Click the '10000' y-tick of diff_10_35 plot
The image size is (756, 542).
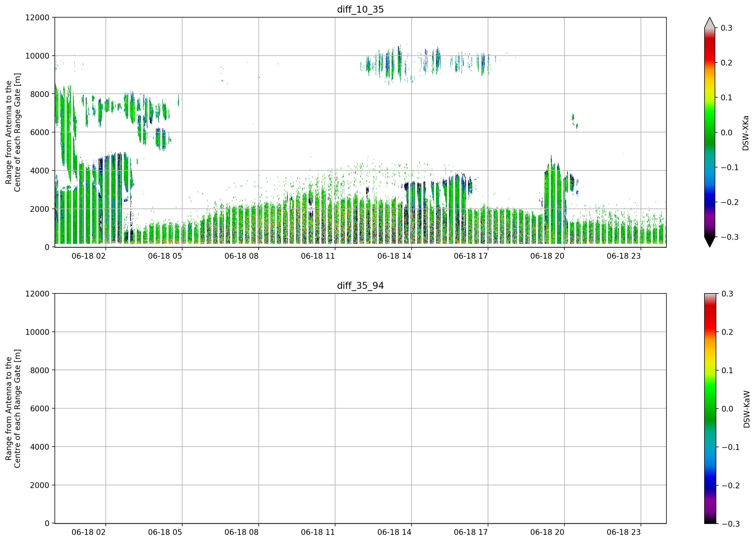(37, 56)
